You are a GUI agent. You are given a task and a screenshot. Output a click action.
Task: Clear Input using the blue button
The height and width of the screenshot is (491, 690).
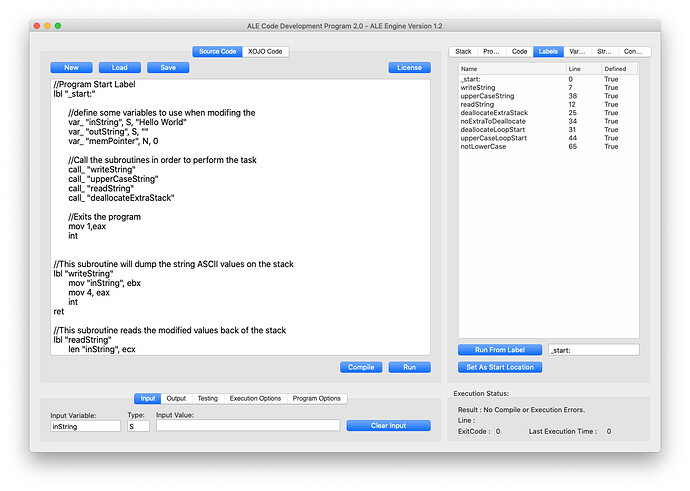(388, 426)
